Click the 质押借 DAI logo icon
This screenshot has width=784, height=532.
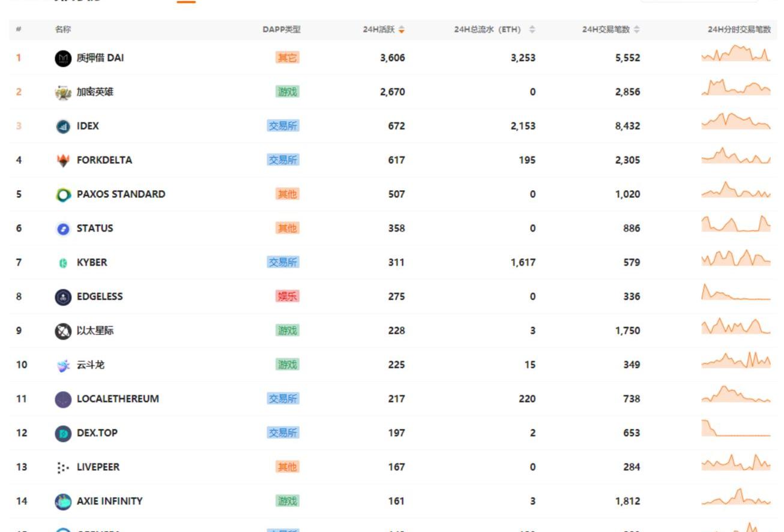[63, 58]
